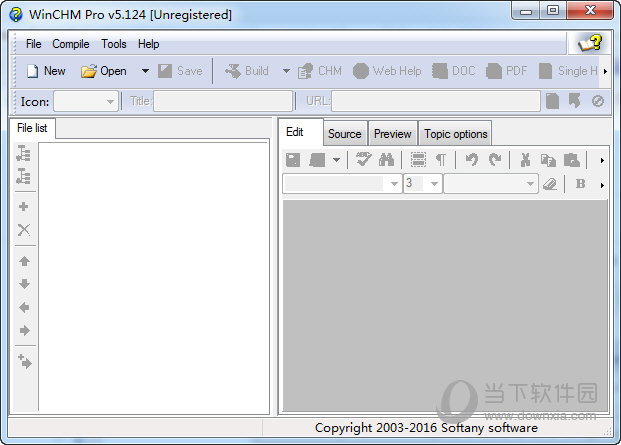Switch to the Topic options tab
The image size is (621, 445).
[455, 134]
